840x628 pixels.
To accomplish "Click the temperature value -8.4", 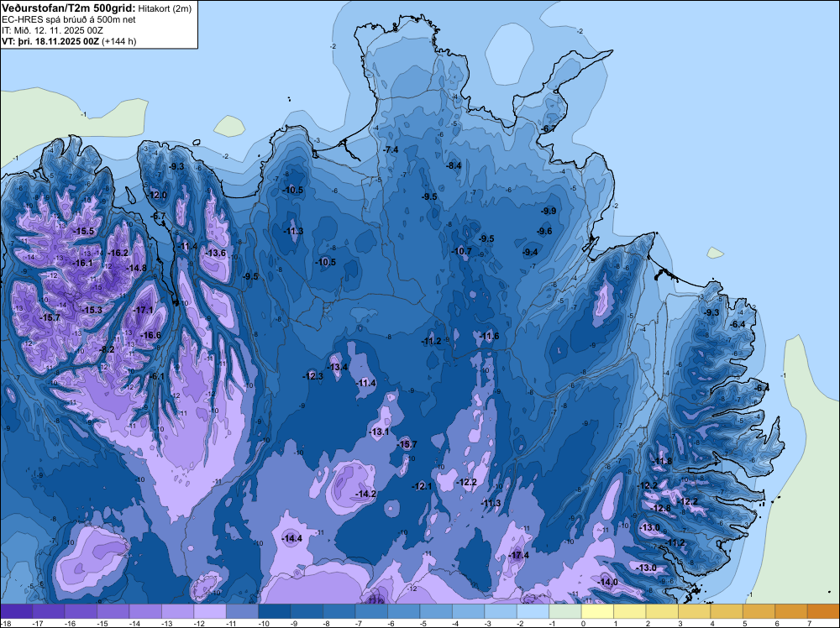I will coord(454,165).
